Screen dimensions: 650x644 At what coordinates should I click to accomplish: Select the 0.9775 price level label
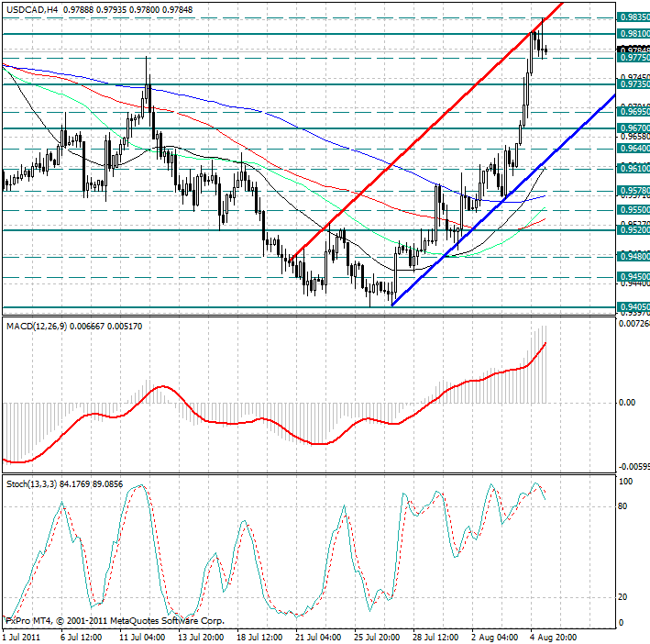[633, 58]
